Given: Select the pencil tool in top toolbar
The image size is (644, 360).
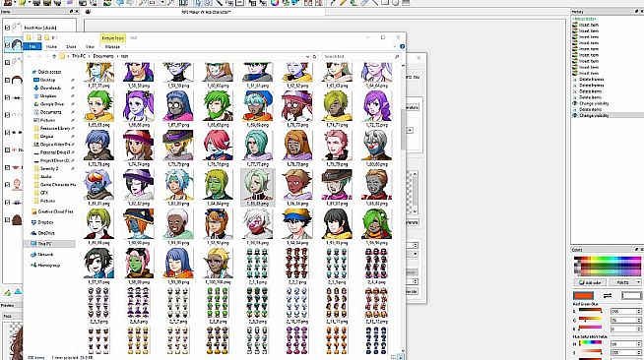Looking at the screenshot, I should 343,3.
